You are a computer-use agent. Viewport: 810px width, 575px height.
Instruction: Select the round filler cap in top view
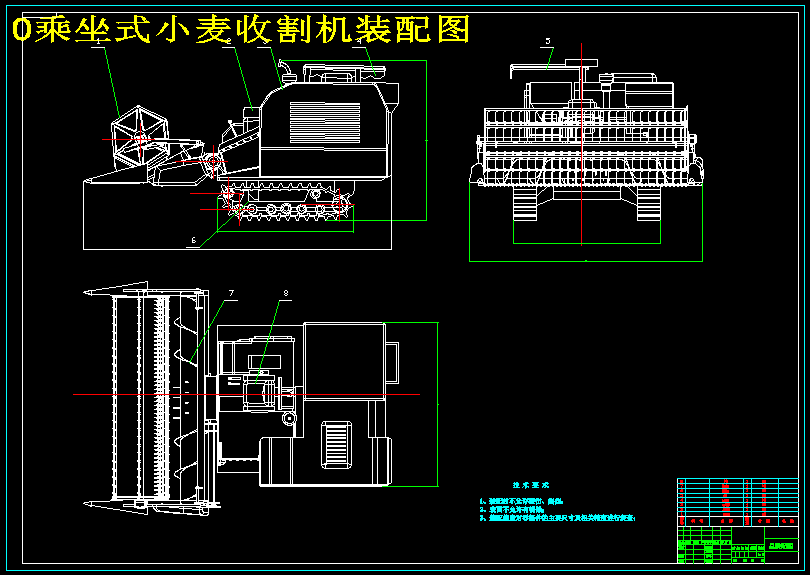click(x=289, y=418)
